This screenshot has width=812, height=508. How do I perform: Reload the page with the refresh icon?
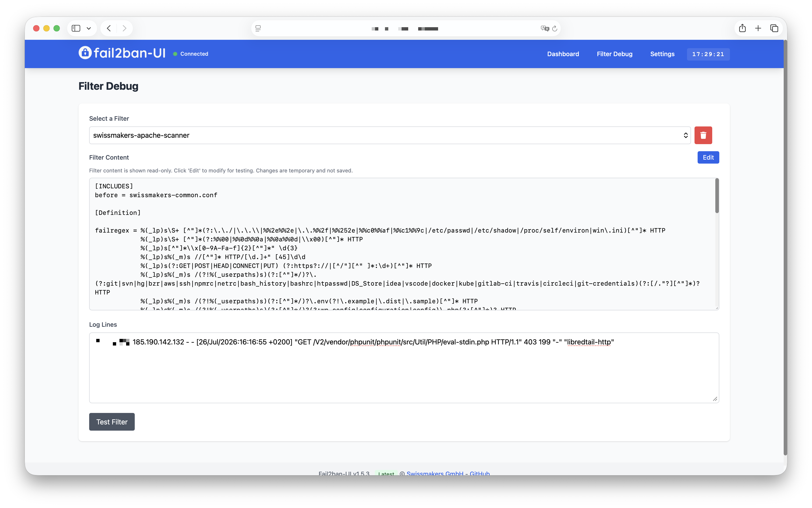pos(555,29)
